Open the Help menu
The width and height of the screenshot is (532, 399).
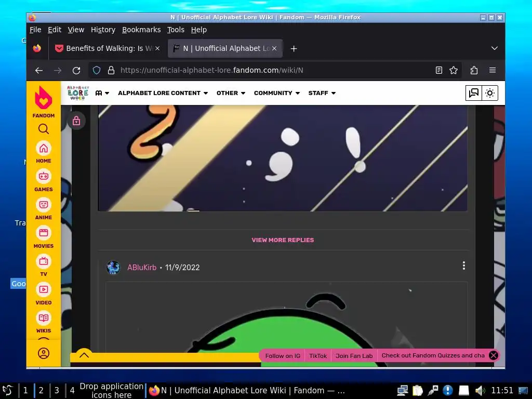pos(199,30)
